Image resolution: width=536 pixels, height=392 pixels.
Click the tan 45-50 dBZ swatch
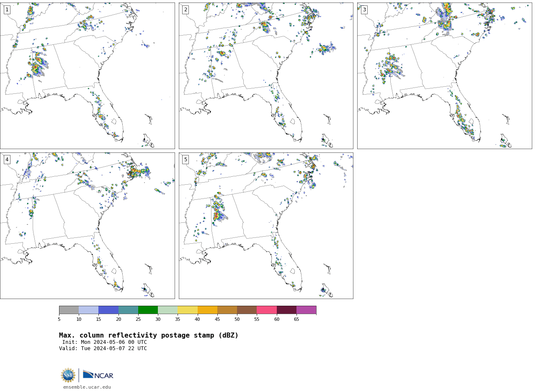[x=227, y=310]
